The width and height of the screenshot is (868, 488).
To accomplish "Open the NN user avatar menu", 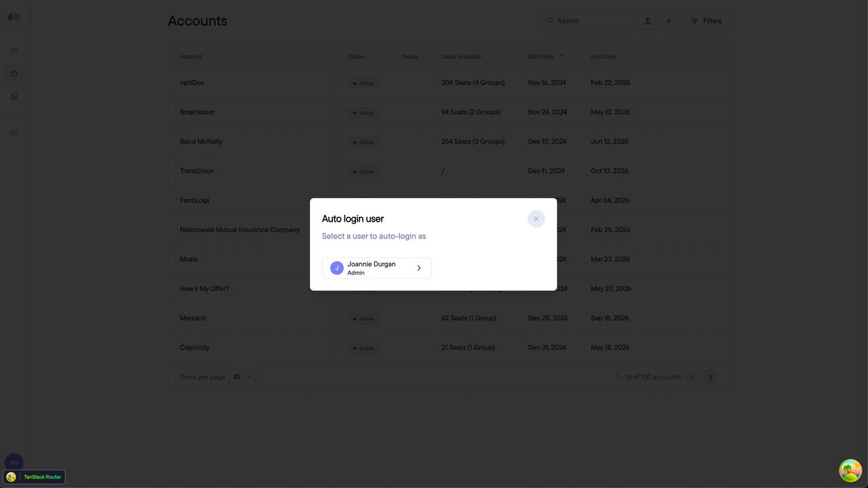I will [14, 462].
